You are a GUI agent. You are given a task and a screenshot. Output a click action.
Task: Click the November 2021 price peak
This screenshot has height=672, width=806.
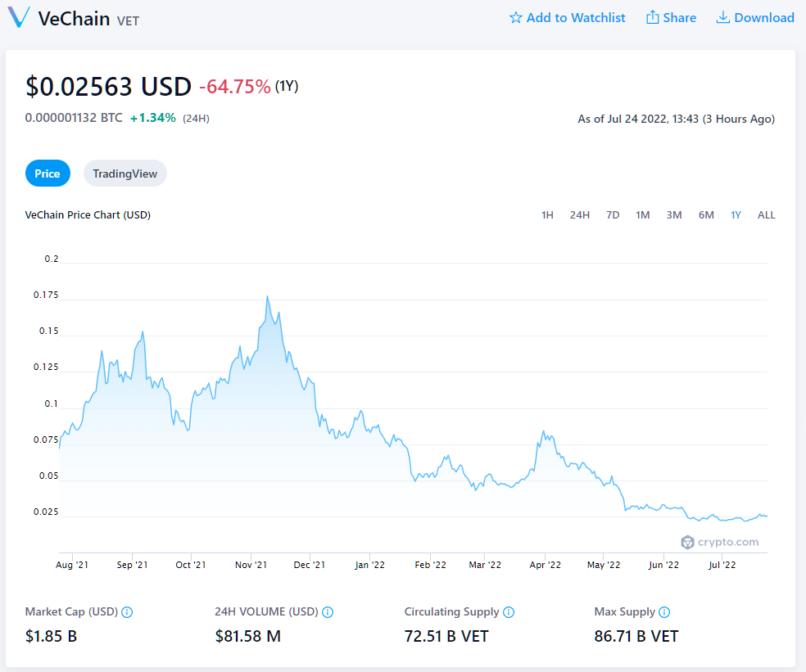coord(267,296)
